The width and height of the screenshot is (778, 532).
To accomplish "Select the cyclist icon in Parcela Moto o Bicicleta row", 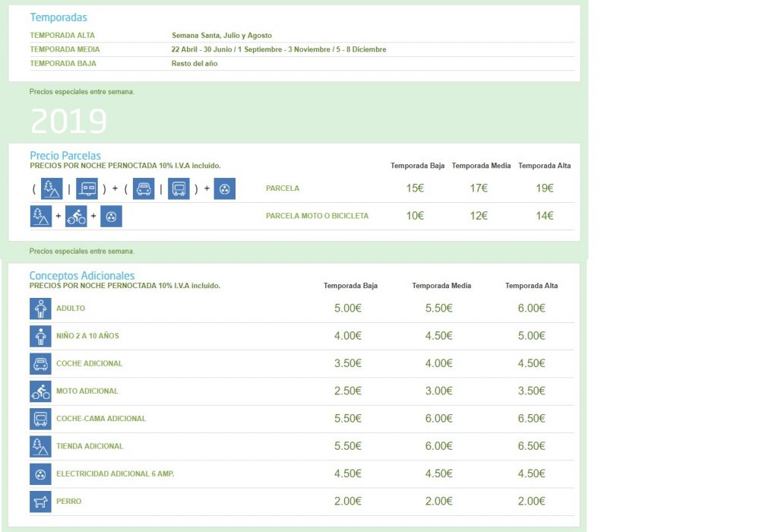I will (x=76, y=217).
